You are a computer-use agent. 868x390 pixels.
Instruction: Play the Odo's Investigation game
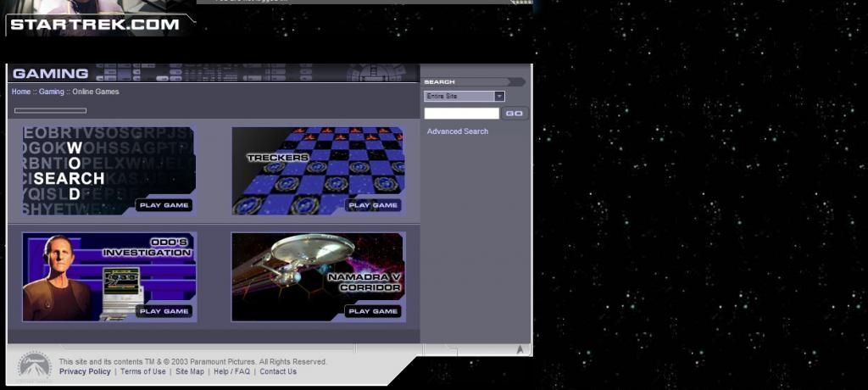click(x=164, y=311)
